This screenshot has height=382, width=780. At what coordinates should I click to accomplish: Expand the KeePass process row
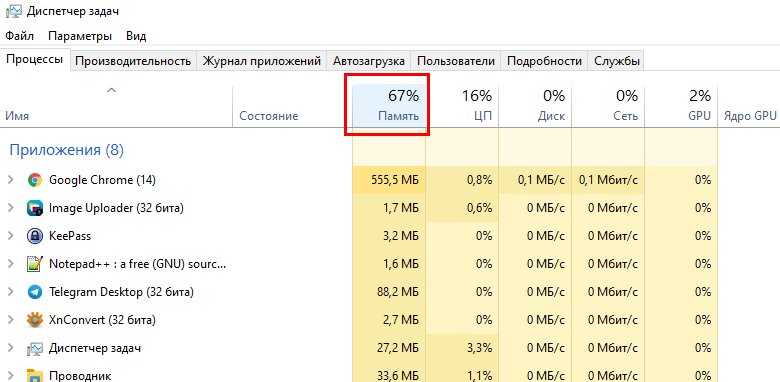tap(11, 236)
